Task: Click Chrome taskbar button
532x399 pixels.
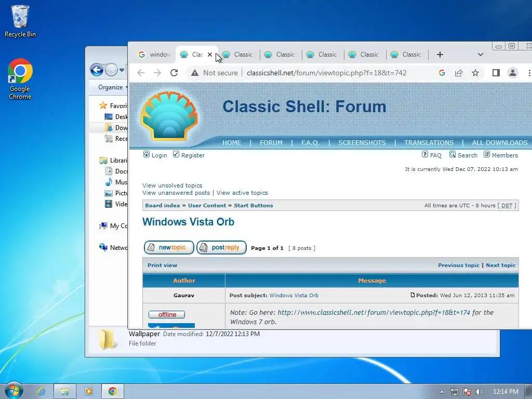Action: pyautogui.click(x=113, y=391)
